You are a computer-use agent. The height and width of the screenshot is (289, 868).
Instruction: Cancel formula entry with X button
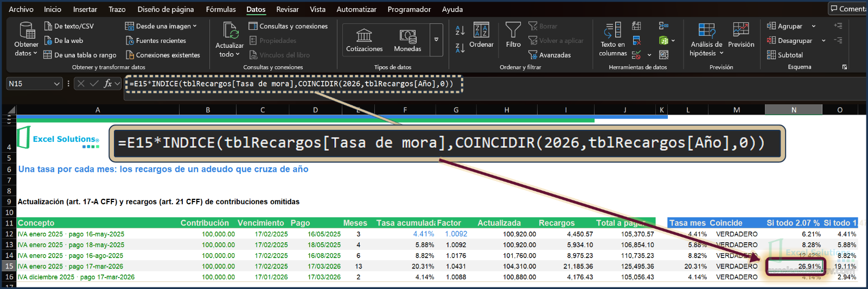point(81,83)
